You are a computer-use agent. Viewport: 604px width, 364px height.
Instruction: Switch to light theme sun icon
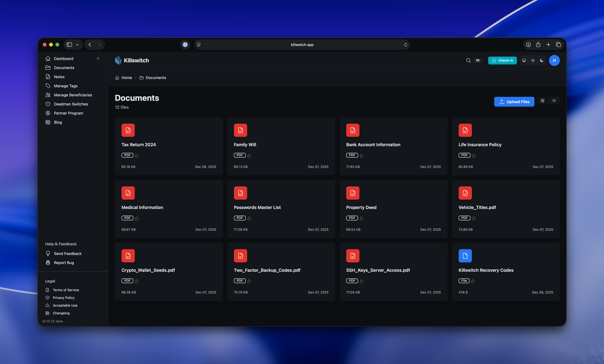pyautogui.click(x=533, y=60)
